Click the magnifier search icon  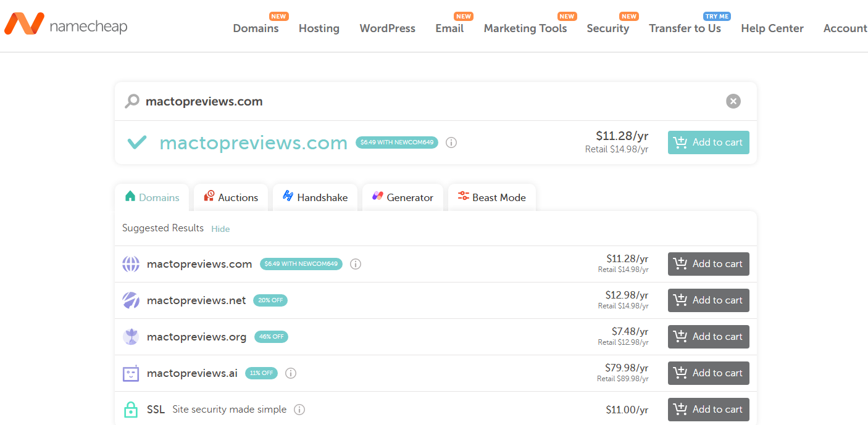[132, 101]
